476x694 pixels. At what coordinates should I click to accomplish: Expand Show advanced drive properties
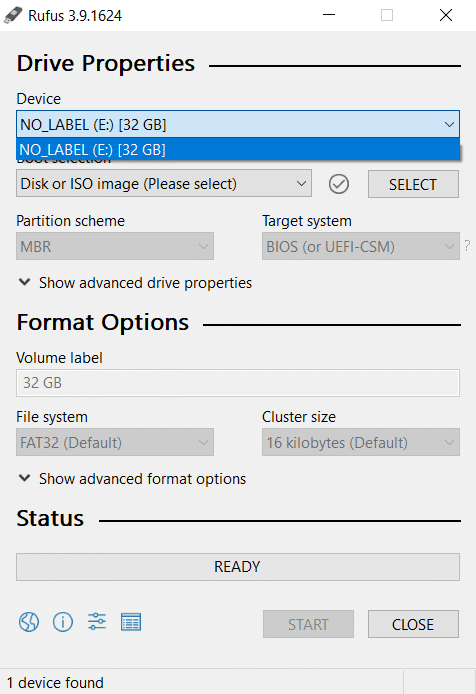[135, 282]
